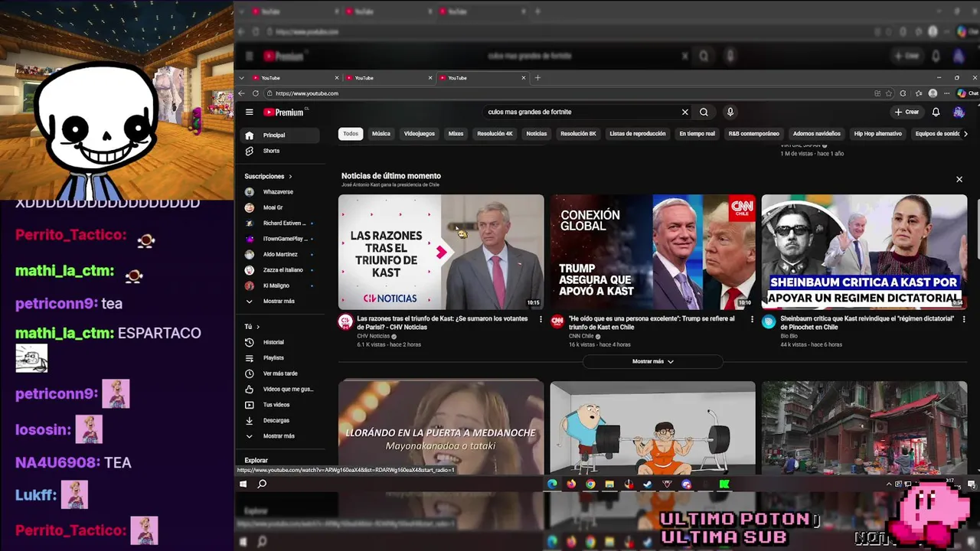Open a new browser tab

click(537, 77)
